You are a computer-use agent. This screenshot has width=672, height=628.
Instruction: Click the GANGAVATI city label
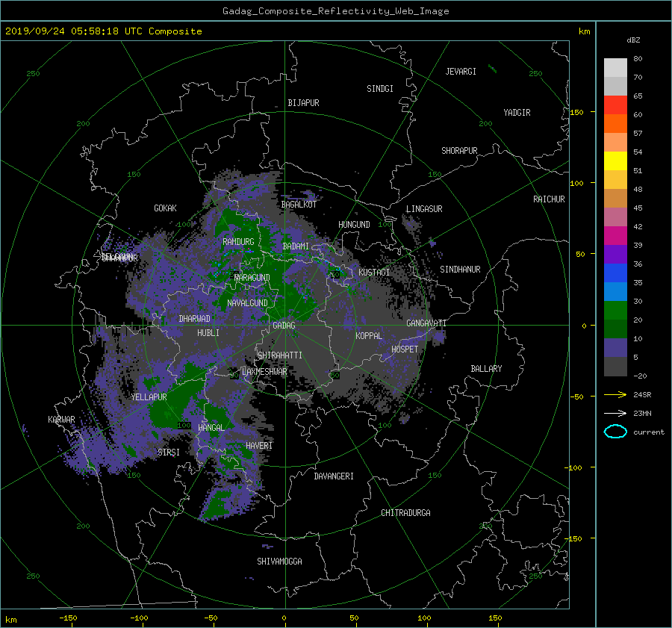[x=426, y=323]
